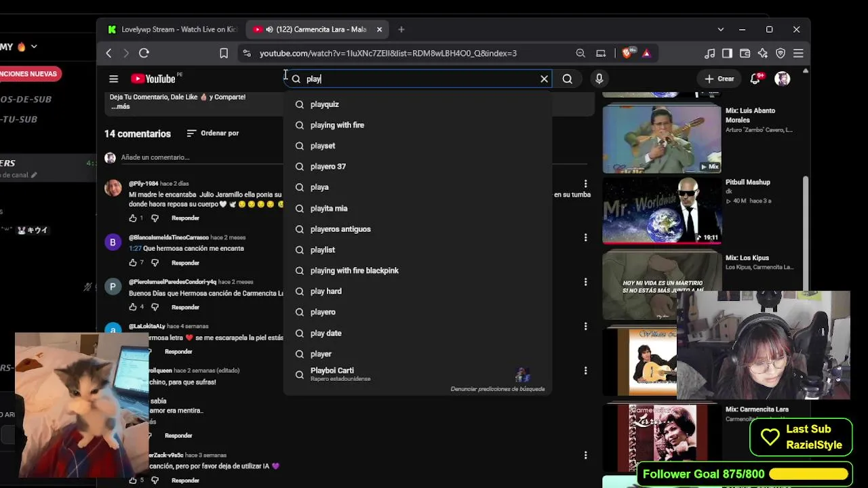Reply to @BlancaIsmeldaTineoCarrasco's comment
The image size is (868, 488).
pyautogui.click(x=185, y=262)
